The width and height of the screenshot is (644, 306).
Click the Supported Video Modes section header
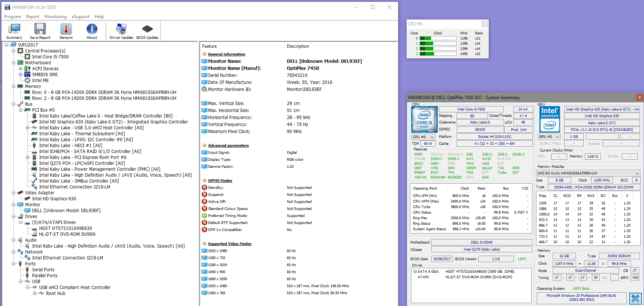(x=230, y=244)
